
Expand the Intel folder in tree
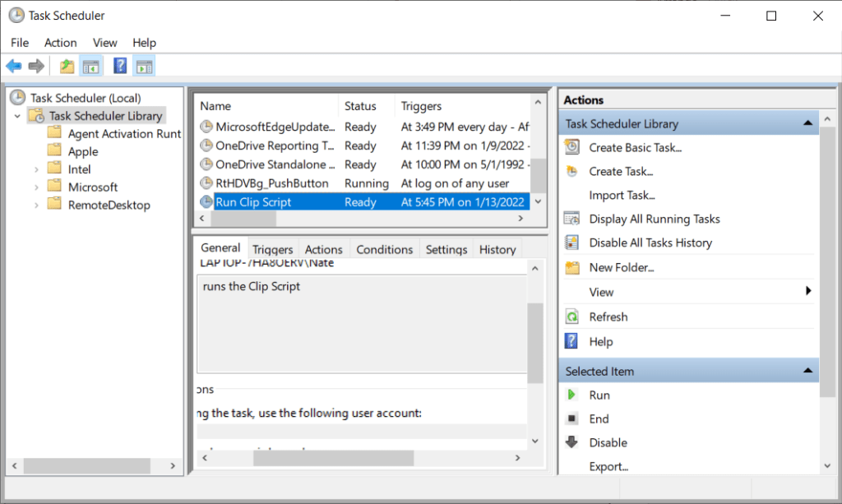point(36,169)
